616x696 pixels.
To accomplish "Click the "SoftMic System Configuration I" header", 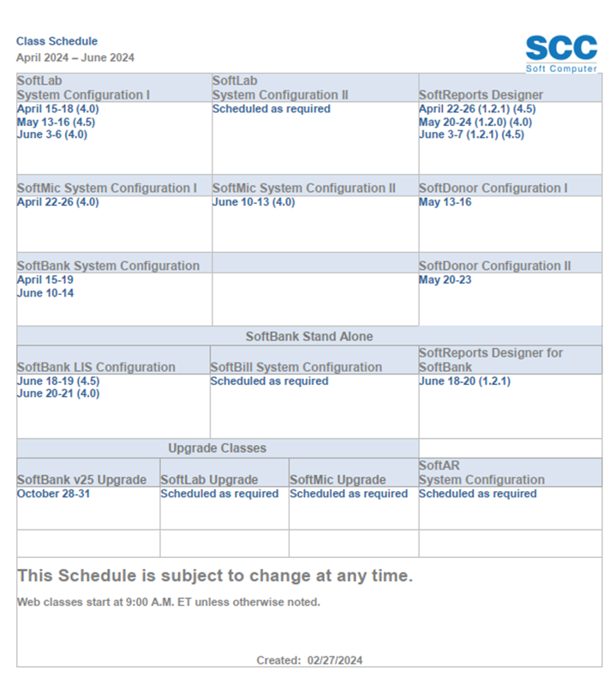I will pos(107,189).
